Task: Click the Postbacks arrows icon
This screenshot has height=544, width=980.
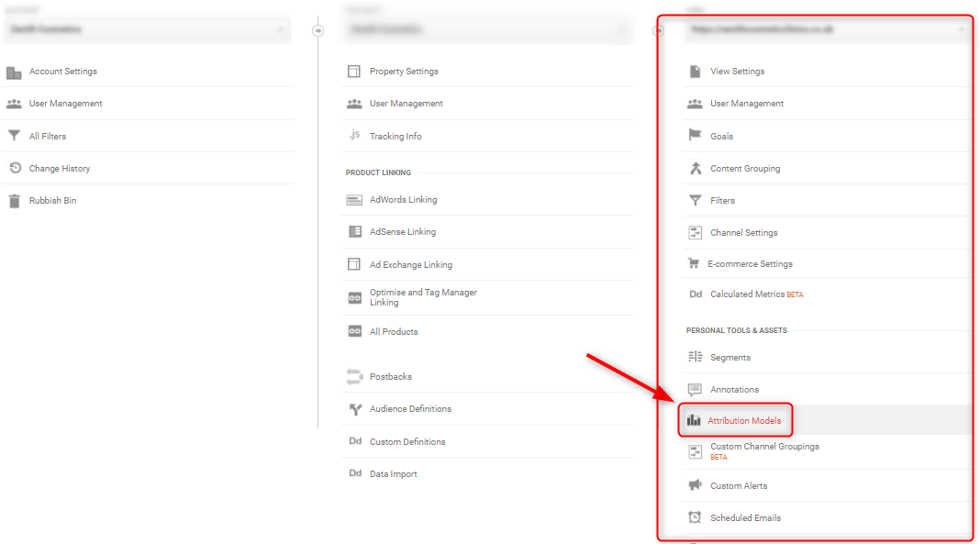Action: point(354,377)
